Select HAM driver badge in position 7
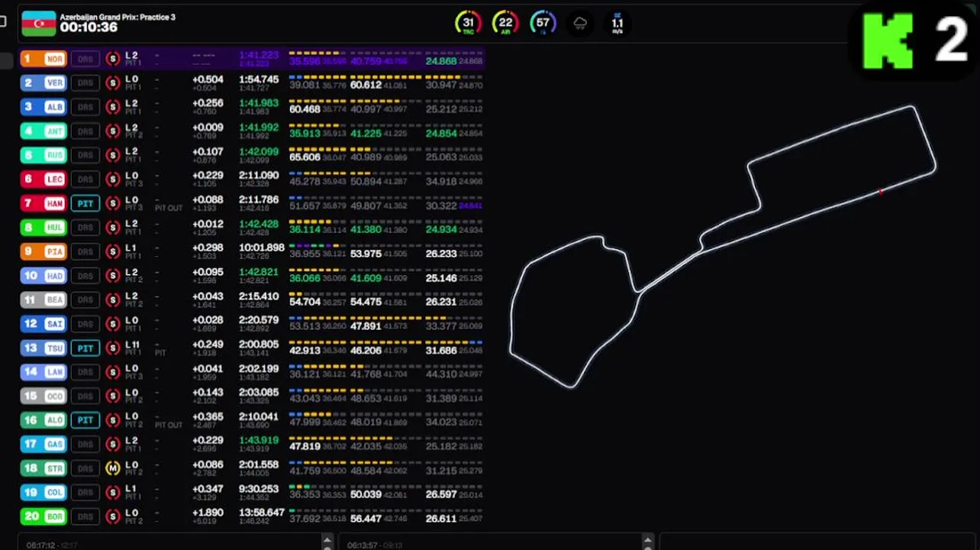 pos(44,203)
